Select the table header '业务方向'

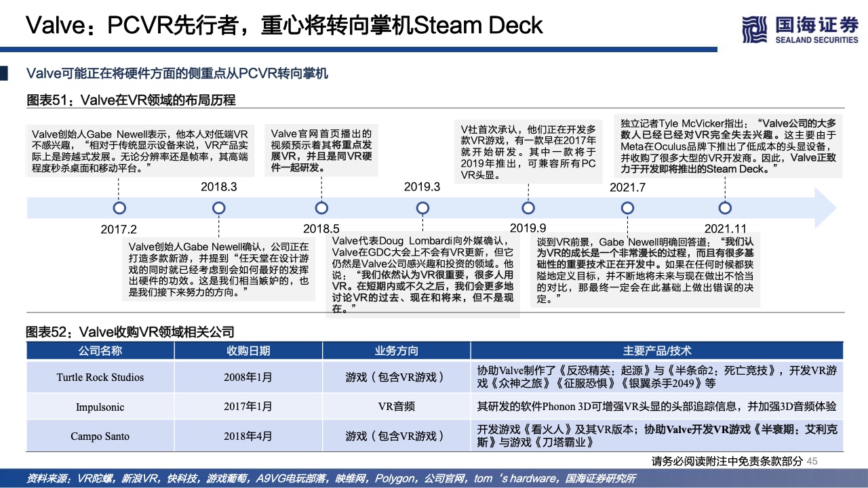point(397,350)
